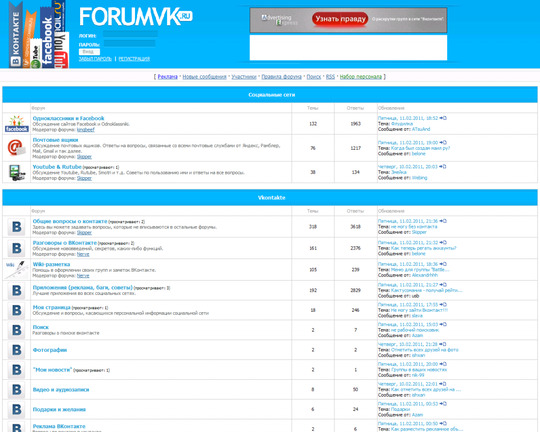This screenshot has height=432, width=540.
Task: Focus the Пароль input field
Action: pyautogui.click(x=129, y=43)
